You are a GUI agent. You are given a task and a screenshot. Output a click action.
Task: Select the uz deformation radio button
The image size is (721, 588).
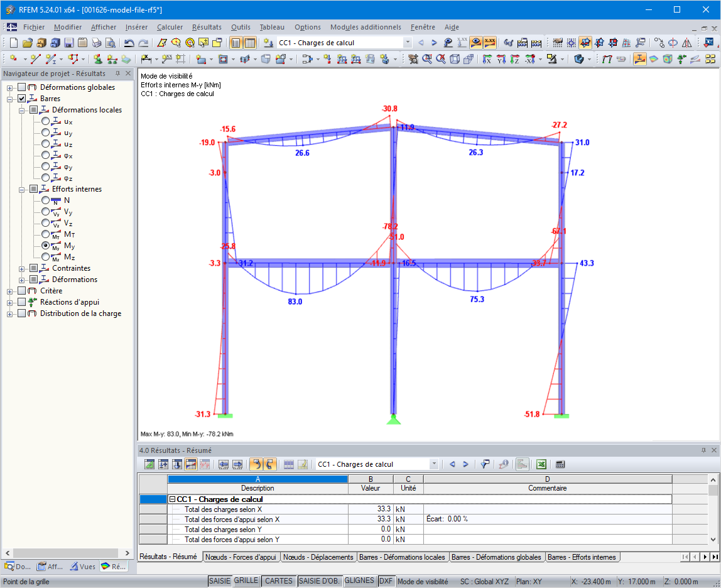(45, 144)
